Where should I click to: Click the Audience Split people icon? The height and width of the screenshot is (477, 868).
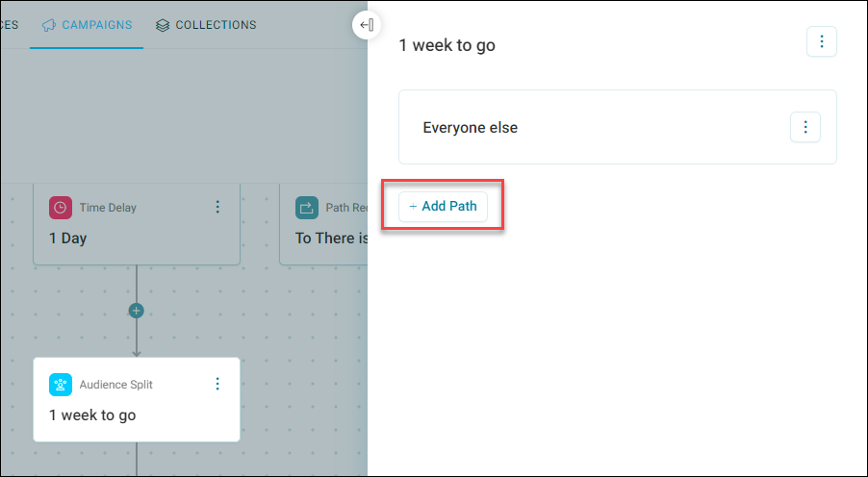point(61,385)
